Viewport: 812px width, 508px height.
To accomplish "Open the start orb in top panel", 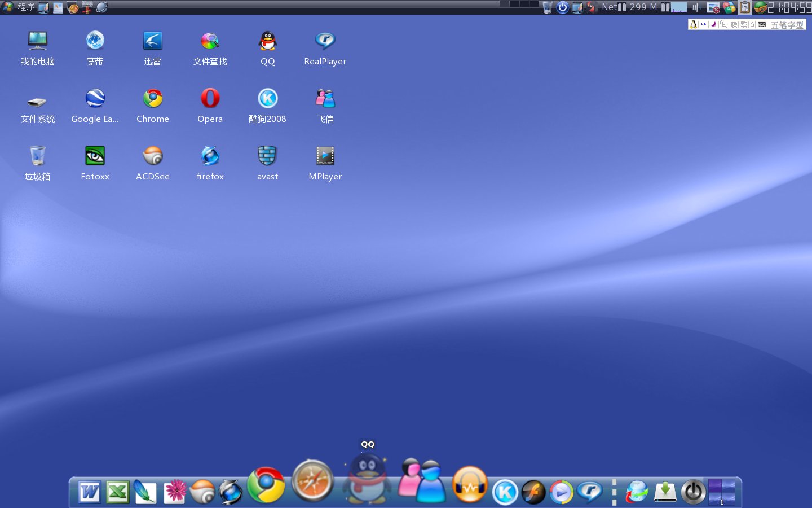I will (7, 7).
